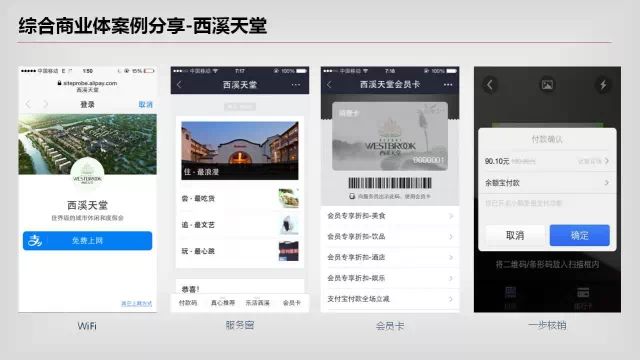The image size is (640, 360).
Task: Click the 恭喜! message text
Action: pos(191,289)
